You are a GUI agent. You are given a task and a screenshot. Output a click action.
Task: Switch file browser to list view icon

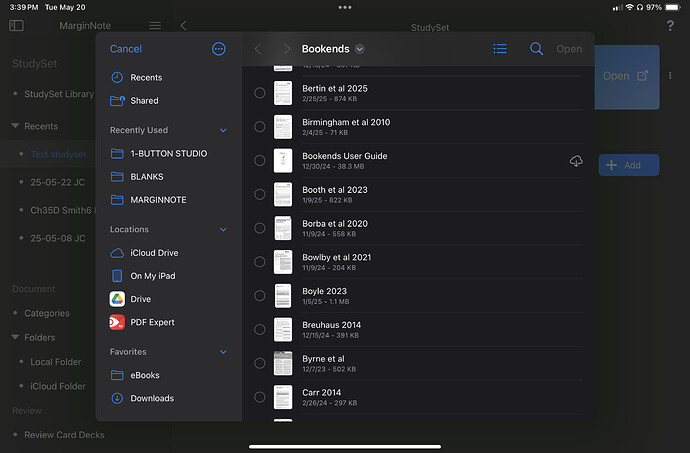500,48
